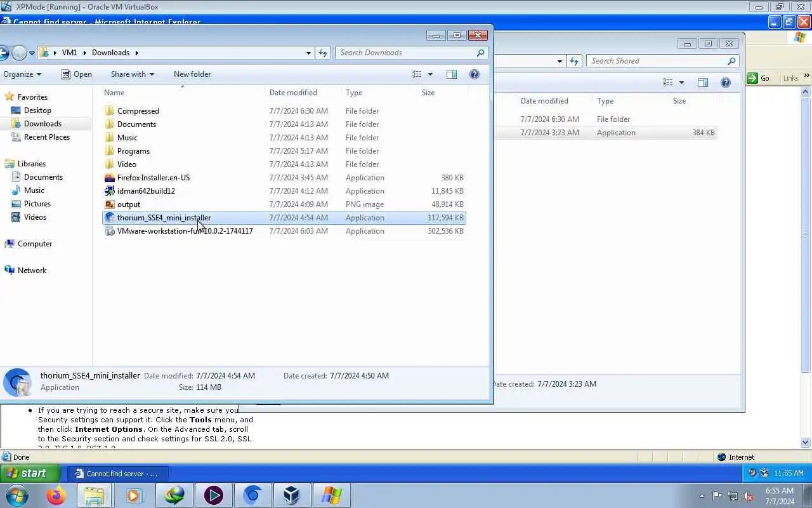
Task: Click the New folder button
Action: click(x=192, y=74)
